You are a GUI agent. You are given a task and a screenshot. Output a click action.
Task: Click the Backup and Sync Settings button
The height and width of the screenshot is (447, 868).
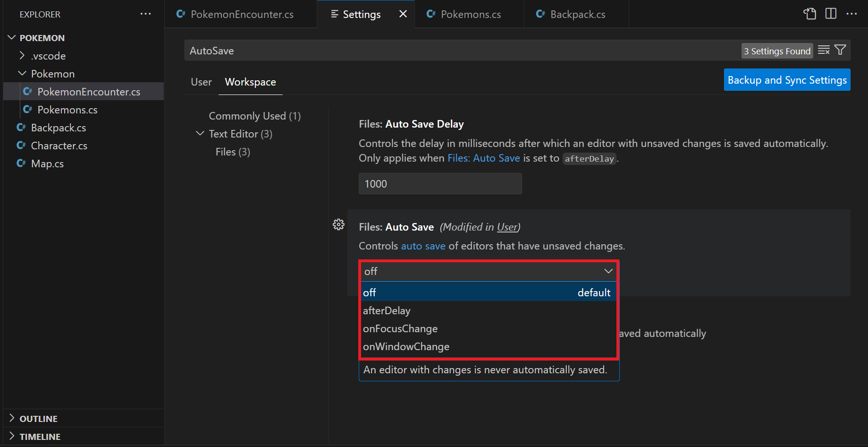click(x=786, y=79)
